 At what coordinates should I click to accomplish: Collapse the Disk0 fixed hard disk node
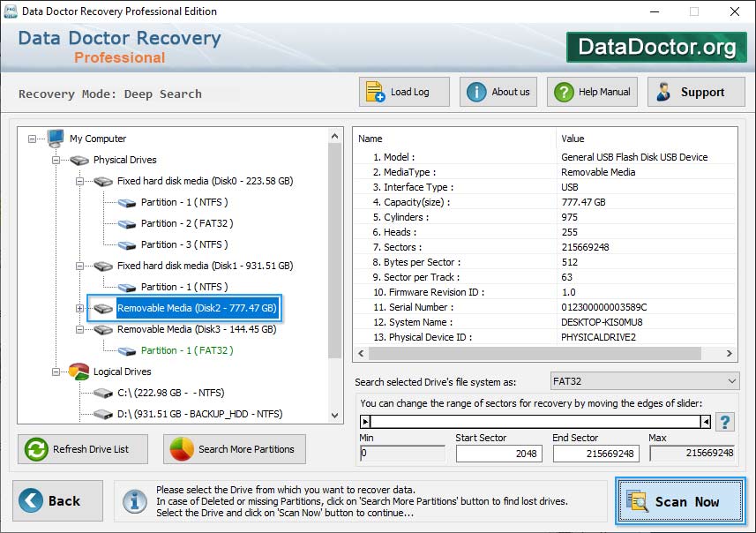pos(79,182)
